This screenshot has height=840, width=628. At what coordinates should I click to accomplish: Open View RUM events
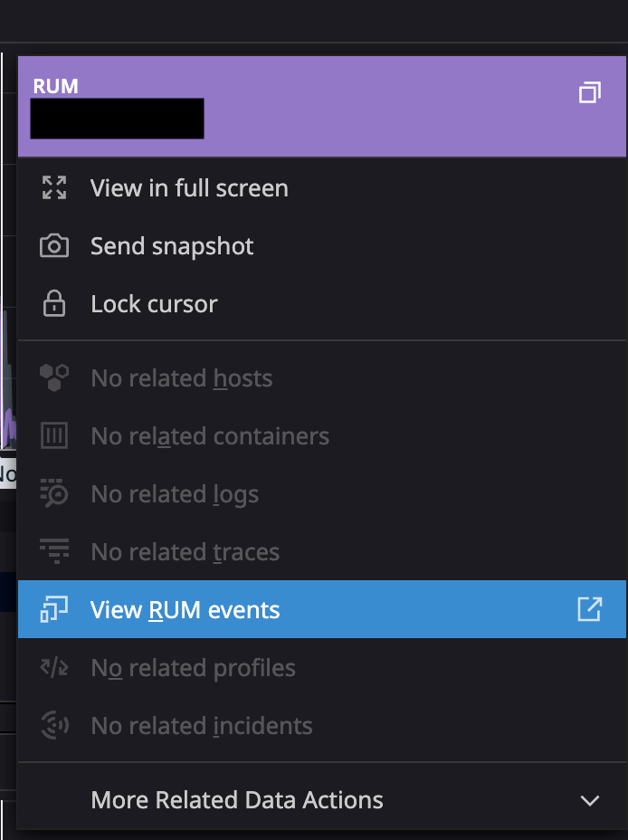tap(186, 610)
